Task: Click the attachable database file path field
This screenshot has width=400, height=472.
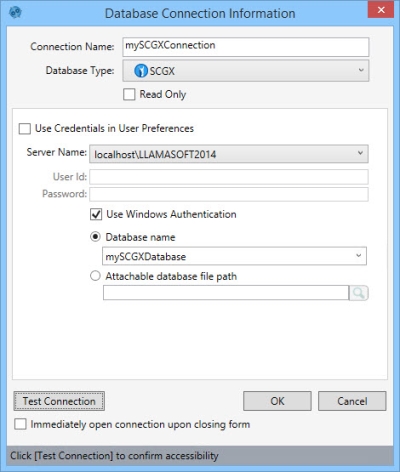Action: 226,293
